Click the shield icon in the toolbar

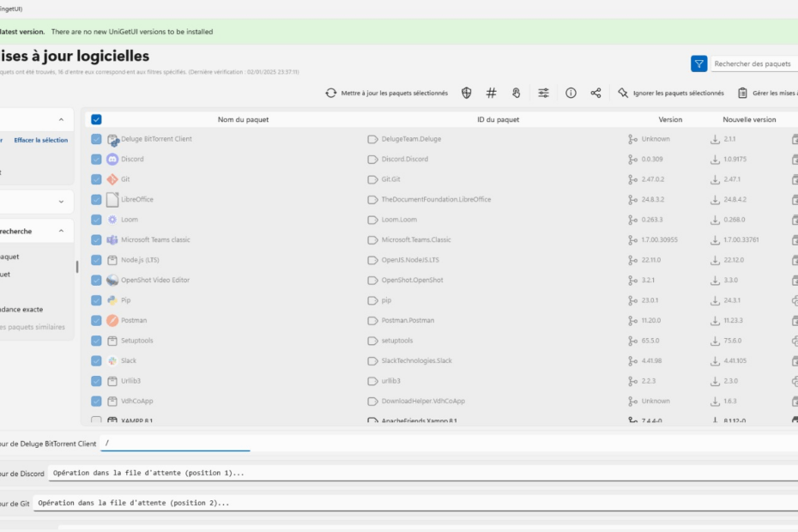point(467,93)
